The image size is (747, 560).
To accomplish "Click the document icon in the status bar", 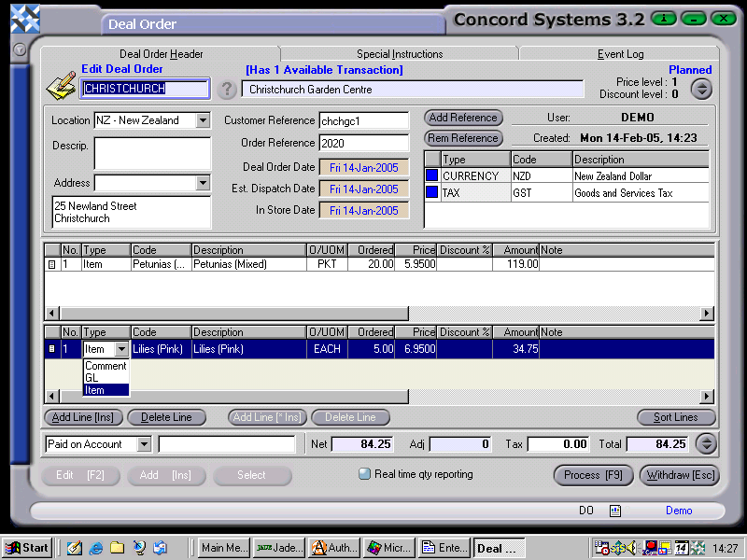I will point(615,511).
